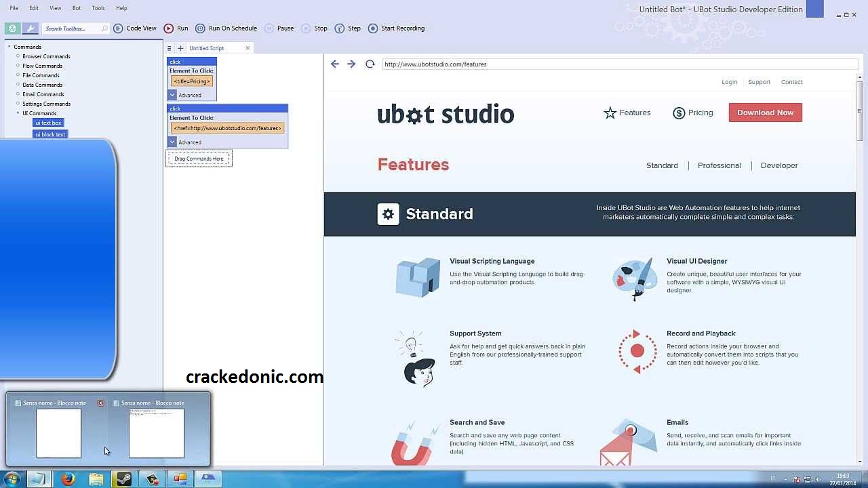Go forward in the embedded browser

tap(351, 64)
